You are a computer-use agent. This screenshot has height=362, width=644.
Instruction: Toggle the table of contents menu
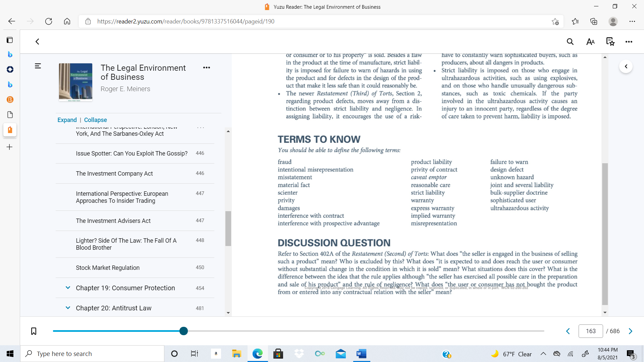pyautogui.click(x=38, y=66)
